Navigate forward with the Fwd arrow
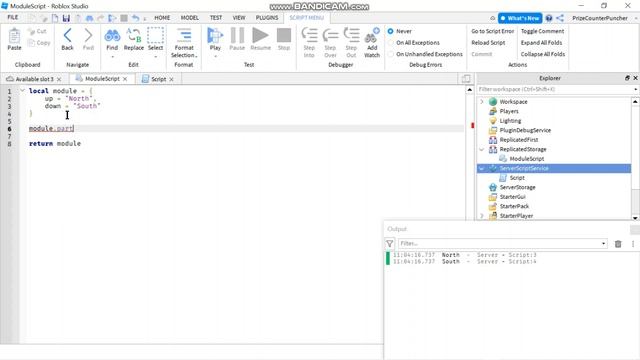The image size is (640, 360). click(88, 36)
